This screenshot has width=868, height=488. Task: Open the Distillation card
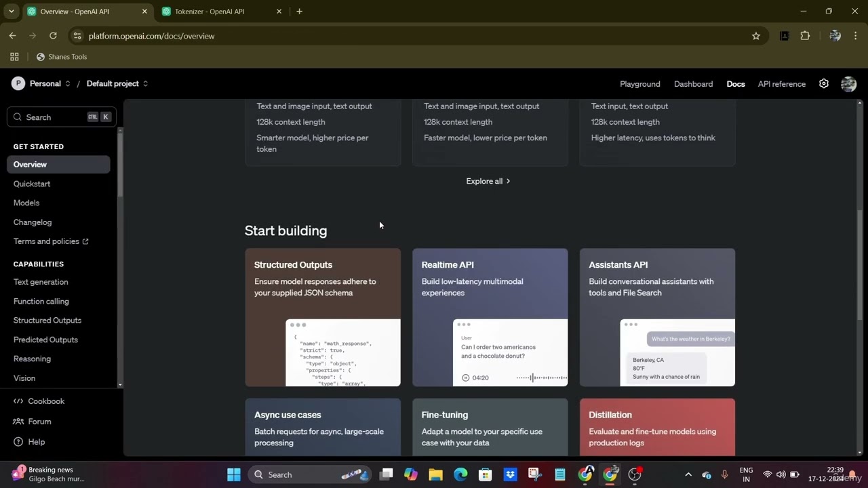click(x=657, y=427)
